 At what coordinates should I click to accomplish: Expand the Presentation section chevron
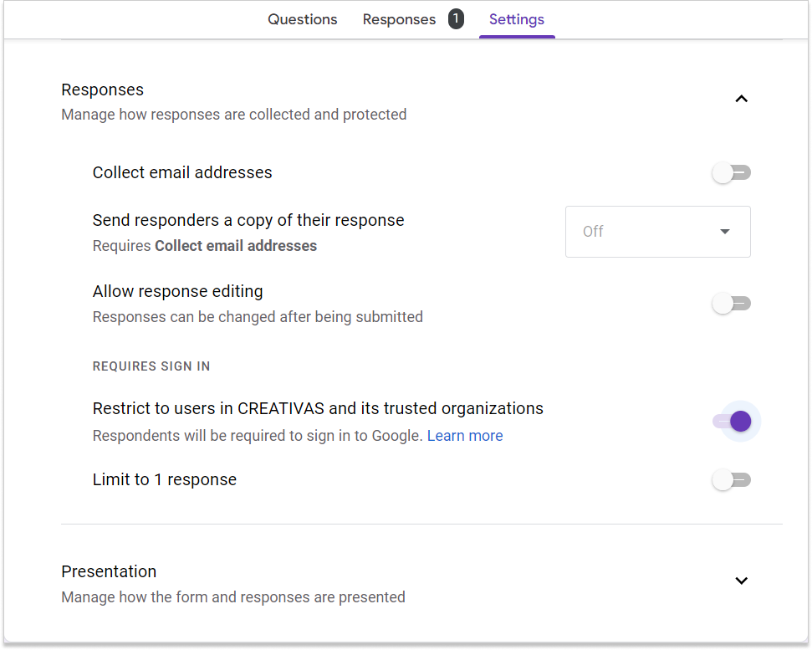[x=741, y=581]
